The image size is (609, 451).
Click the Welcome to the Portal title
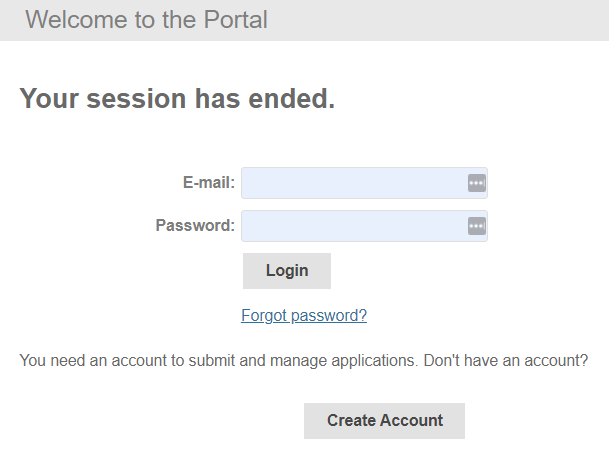coord(146,19)
